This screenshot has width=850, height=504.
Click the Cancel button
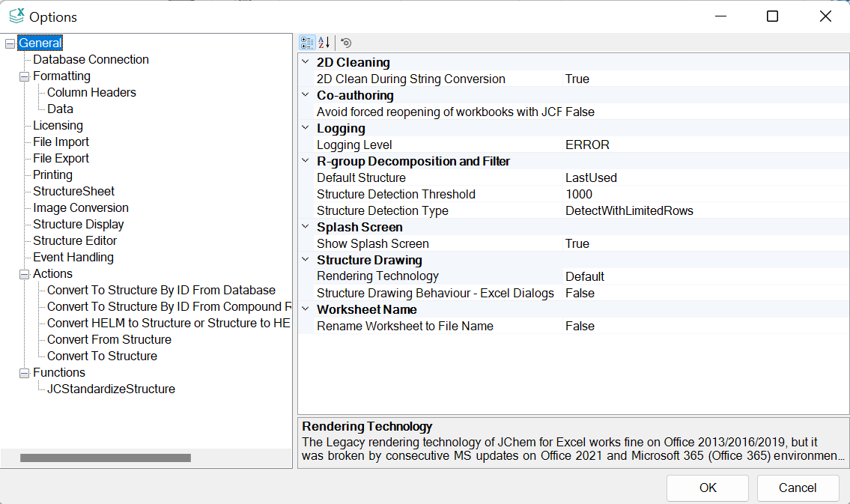coord(798,488)
